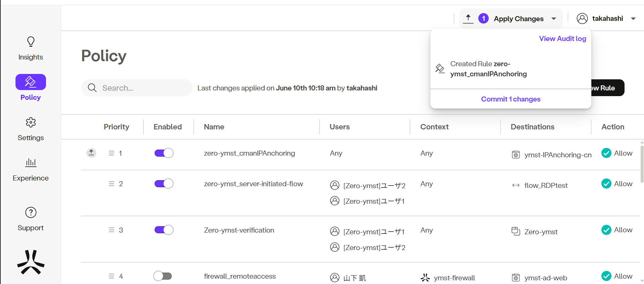Viewport: 644px width, 284px height.
Task: Click the drag handle for priority 2 rule
Action: [111, 184]
